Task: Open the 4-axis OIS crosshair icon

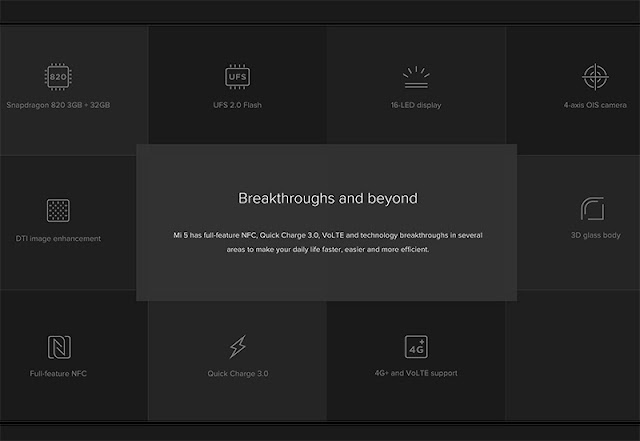Action: tap(596, 77)
